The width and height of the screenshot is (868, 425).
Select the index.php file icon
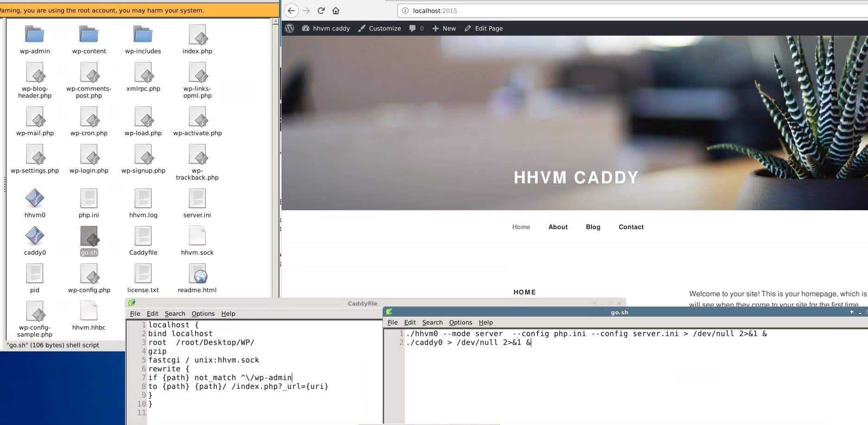tap(197, 35)
